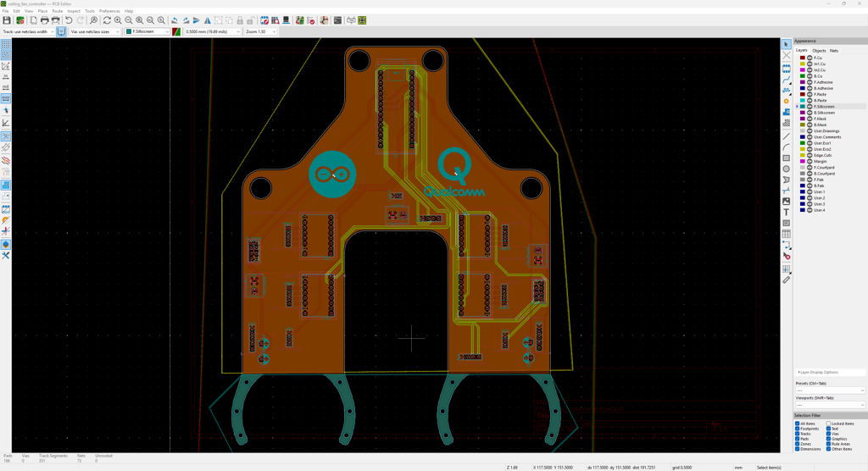Click the Zoom Out icon in the toolbar
Image resolution: width=868 pixels, height=471 pixels.
pyautogui.click(x=129, y=20)
